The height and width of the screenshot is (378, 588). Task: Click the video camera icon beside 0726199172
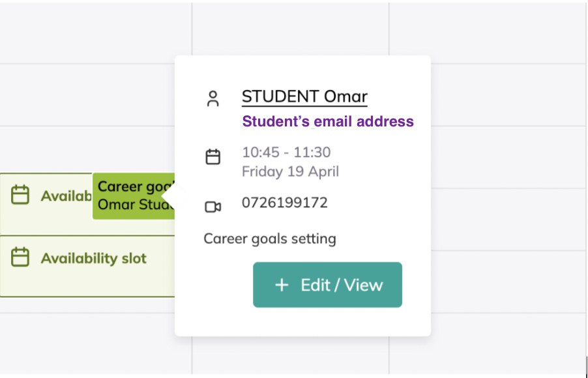coord(213,207)
